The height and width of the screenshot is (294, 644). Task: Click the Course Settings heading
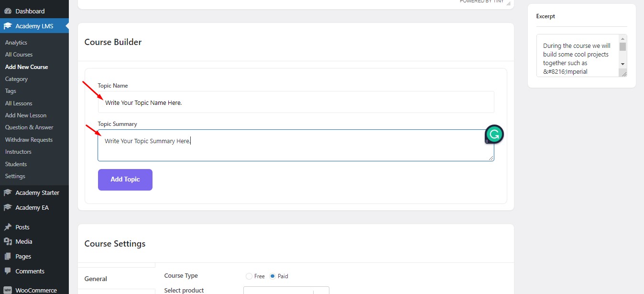tap(115, 244)
